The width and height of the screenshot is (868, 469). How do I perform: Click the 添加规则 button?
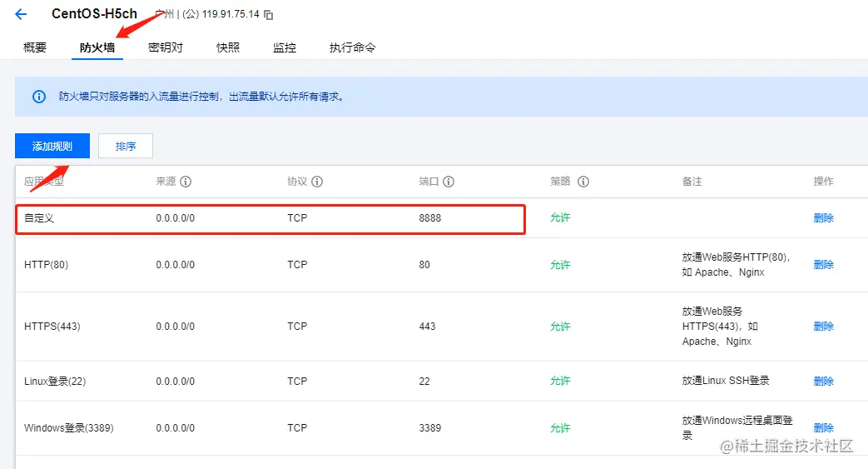[x=52, y=146]
